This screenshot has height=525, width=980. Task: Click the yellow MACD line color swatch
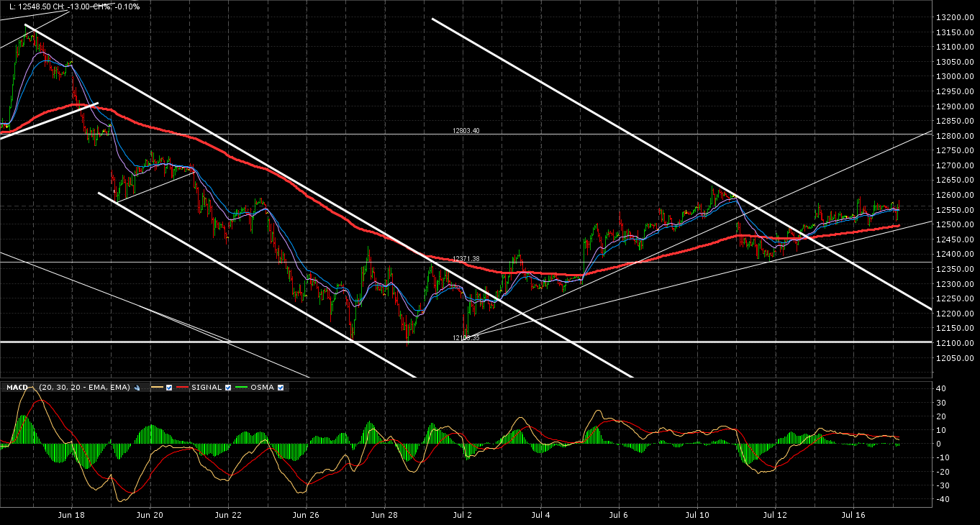click(156, 388)
